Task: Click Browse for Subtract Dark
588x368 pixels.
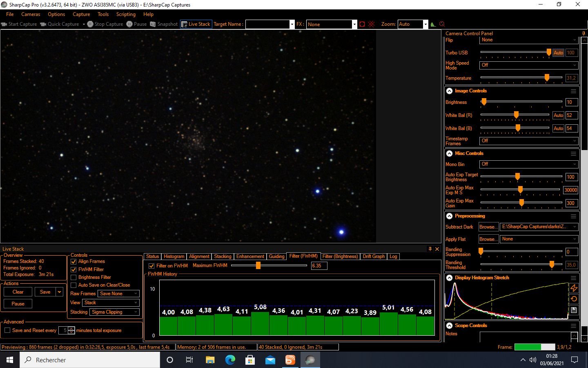Action: (488, 227)
